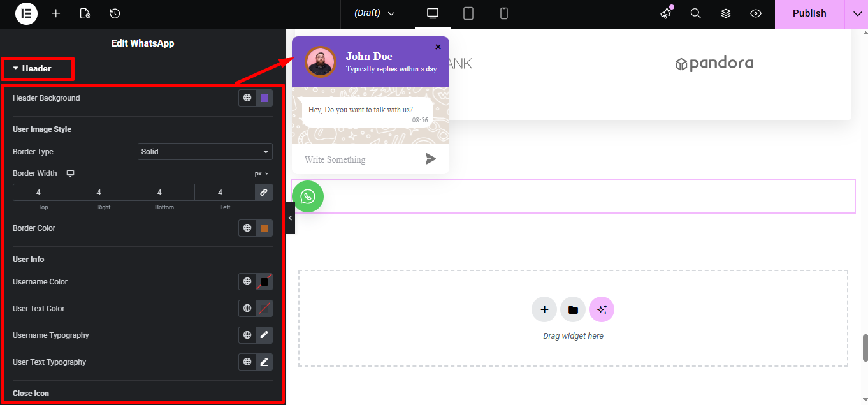Select the desktop view tab
Viewport: 868px width, 405px height.
pyautogui.click(x=432, y=13)
